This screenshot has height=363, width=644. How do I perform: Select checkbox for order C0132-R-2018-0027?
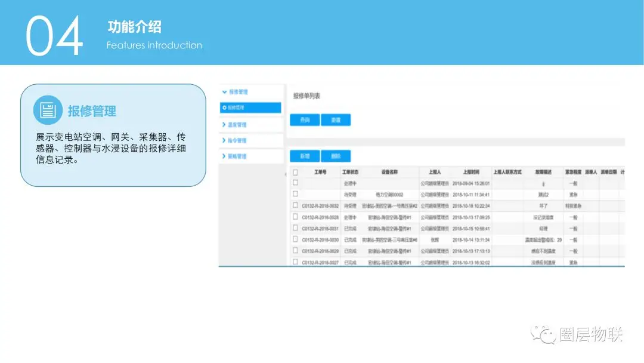point(295,262)
